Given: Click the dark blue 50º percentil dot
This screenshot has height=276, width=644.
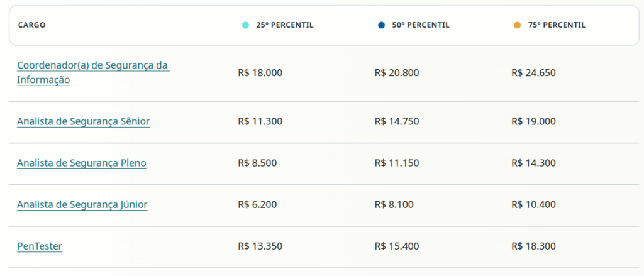Looking at the screenshot, I should pos(381,25).
